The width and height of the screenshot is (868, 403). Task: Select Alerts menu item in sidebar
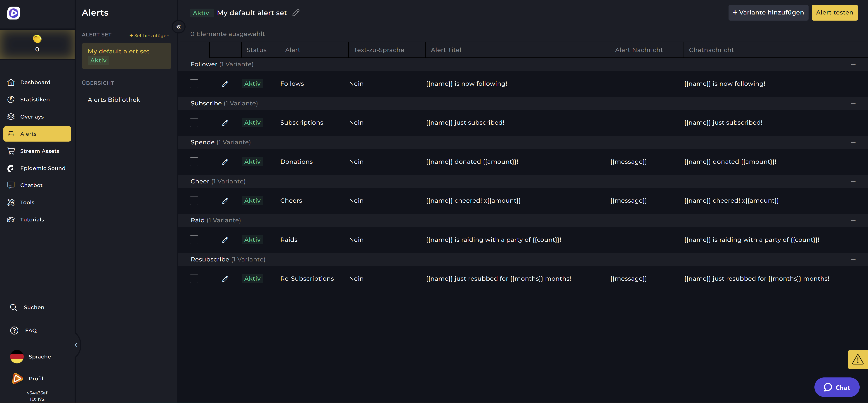(37, 133)
